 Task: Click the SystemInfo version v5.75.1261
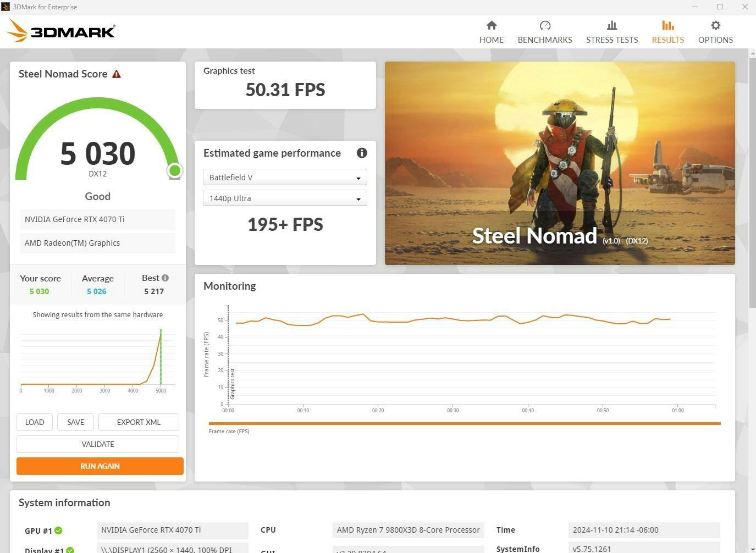pos(644,549)
